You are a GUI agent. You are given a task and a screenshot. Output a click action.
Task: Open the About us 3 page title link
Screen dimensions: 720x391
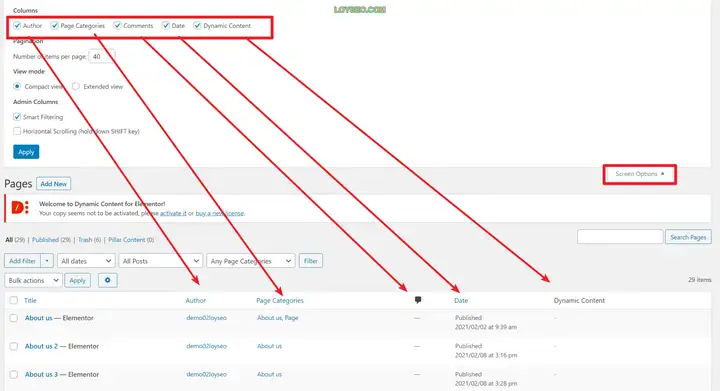point(41,374)
